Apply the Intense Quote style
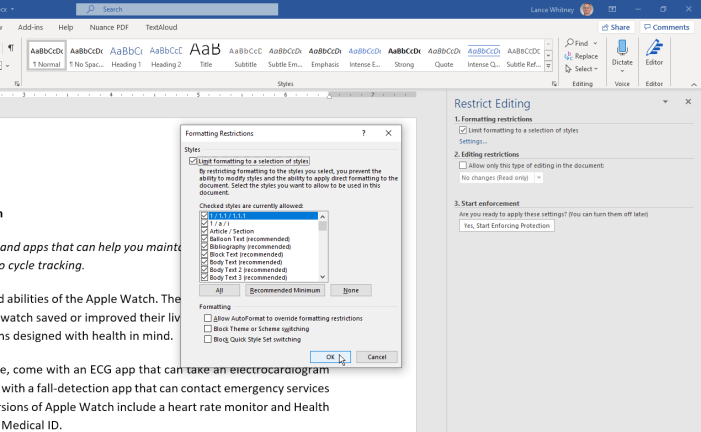The width and height of the screenshot is (701, 432). point(484,55)
